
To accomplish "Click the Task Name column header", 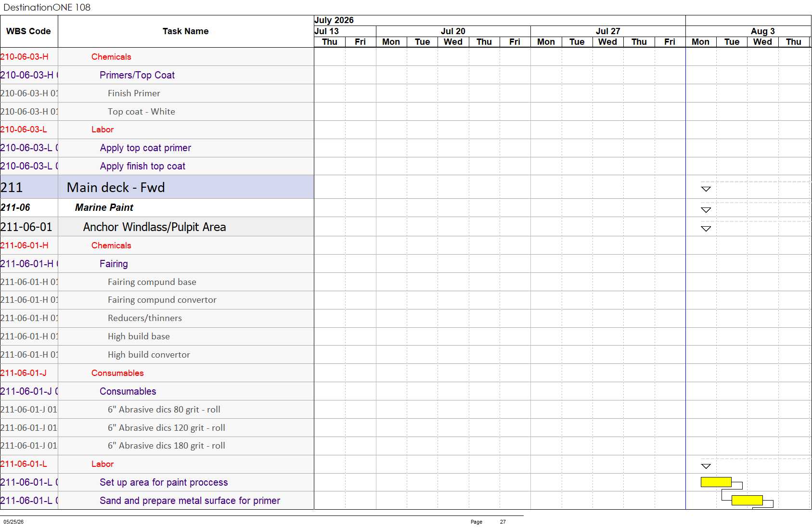I will tap(185, 31).
